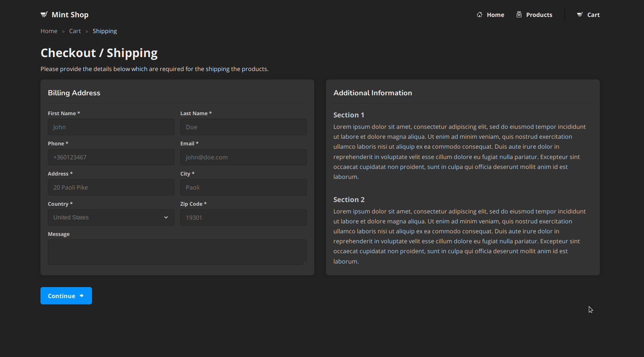Screen dimensions: 644x357
Task: Open the Cart via its trolley icon
Action: [x=579, y=14]
